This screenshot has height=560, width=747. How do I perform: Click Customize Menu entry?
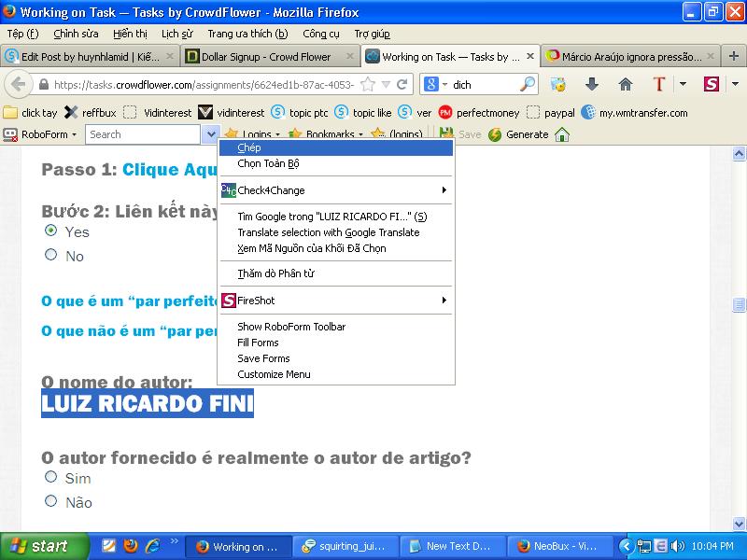tap(336, 374)
